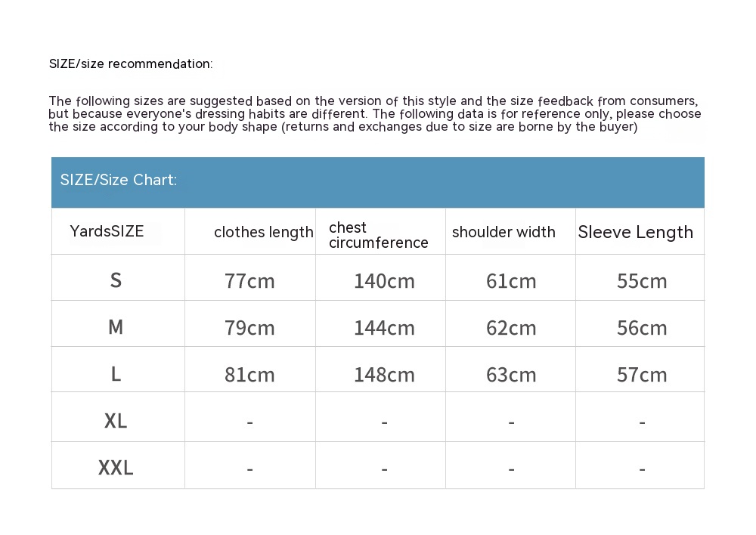Image resolution: width=756 pixels, height=535 pixels.
Task: Click the SIZE/size recommendation heading text
Action: (x=131, y=64)
